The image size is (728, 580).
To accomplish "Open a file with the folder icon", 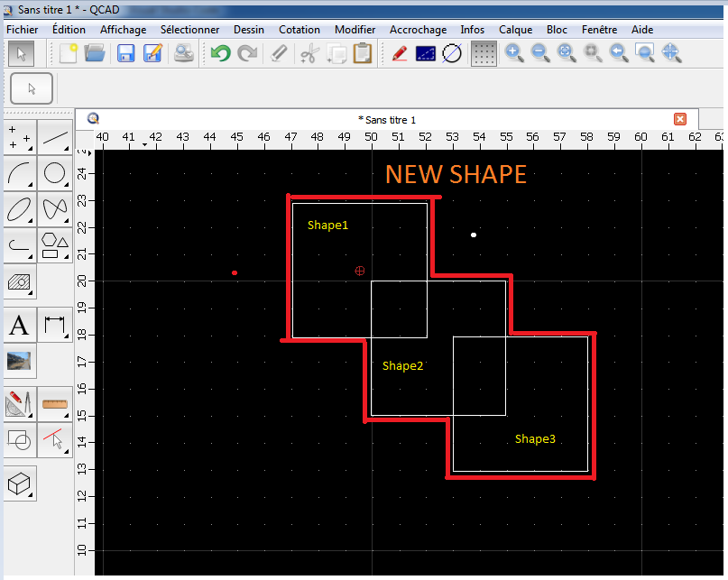I will click(95, 53).
